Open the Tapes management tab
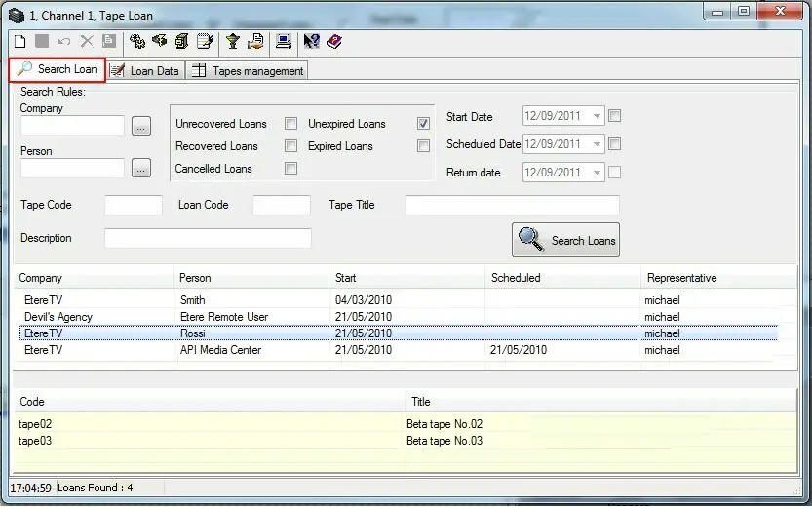812x509 pixels. pyautogui.click(x=248, y=71)
